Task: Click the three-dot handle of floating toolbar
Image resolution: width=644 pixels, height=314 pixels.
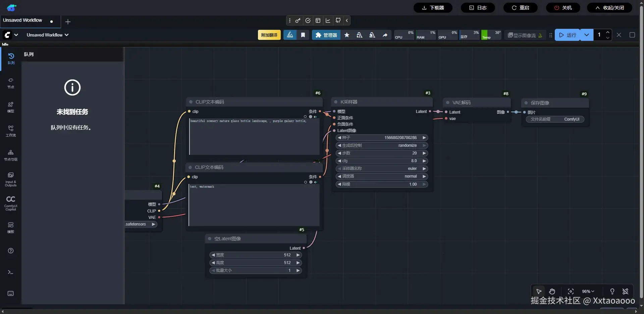Action: click(x=290, y=20)
